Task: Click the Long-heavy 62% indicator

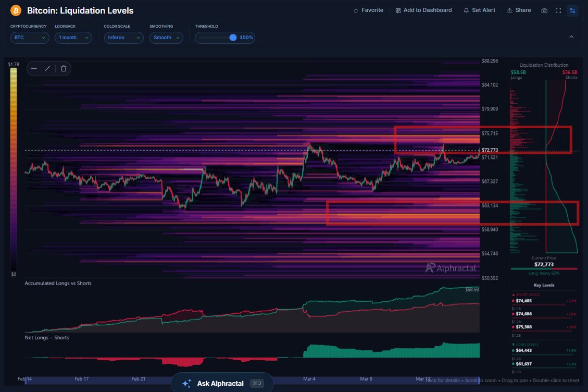Action: [x=544, y=273]
